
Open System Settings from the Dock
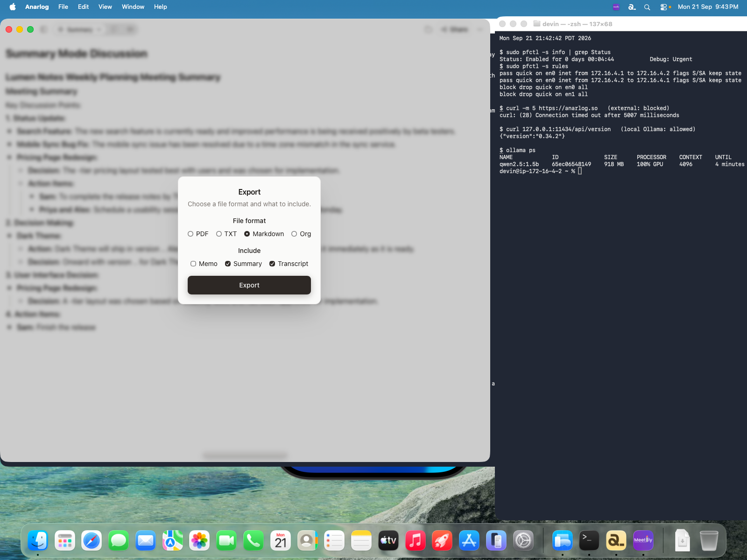523,541
